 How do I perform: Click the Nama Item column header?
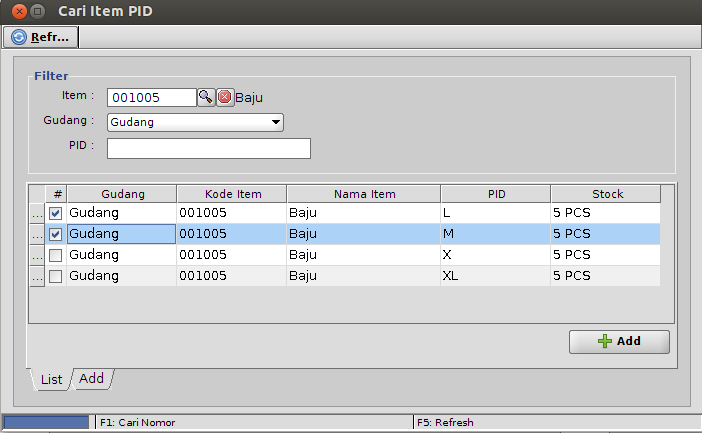(363, 194)
